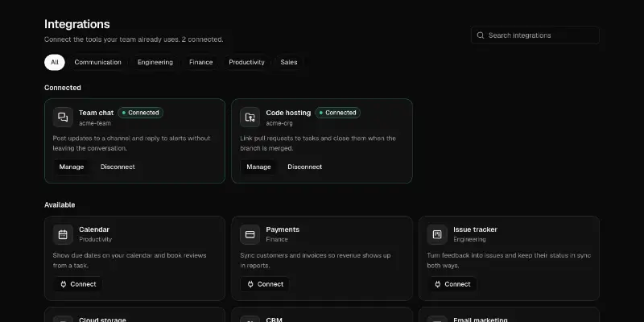
Task: Click the 'Issue tracker' card title
Action: click(475, 229)
